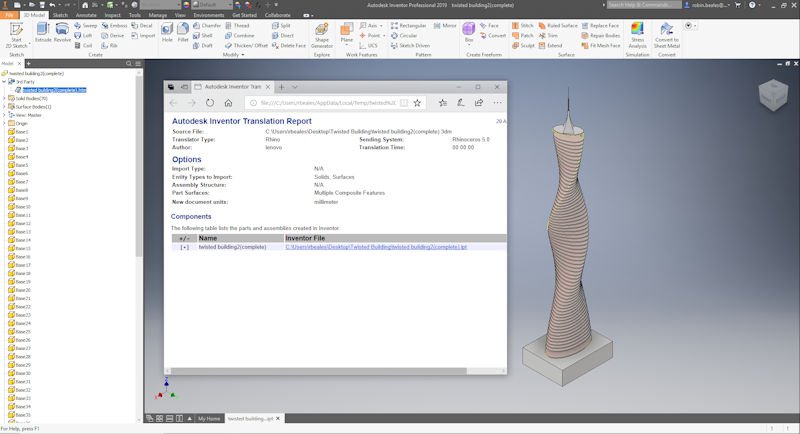Click the report window horizontal scrollbar

tap(318, 371)
